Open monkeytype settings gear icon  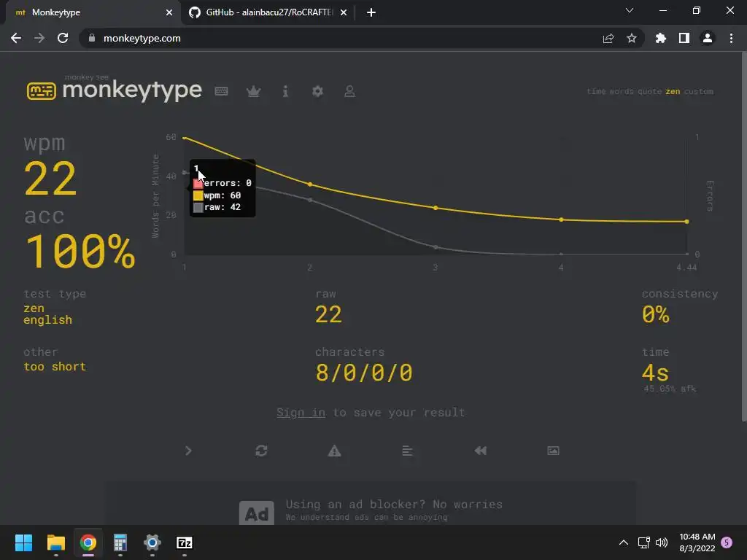coord(317,91)
